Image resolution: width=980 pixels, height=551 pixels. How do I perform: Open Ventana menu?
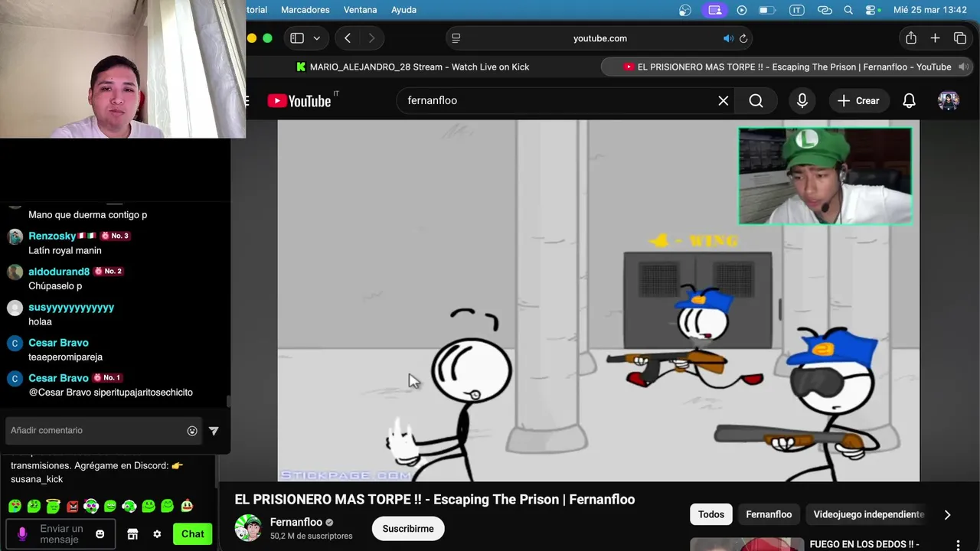point(360,10)
